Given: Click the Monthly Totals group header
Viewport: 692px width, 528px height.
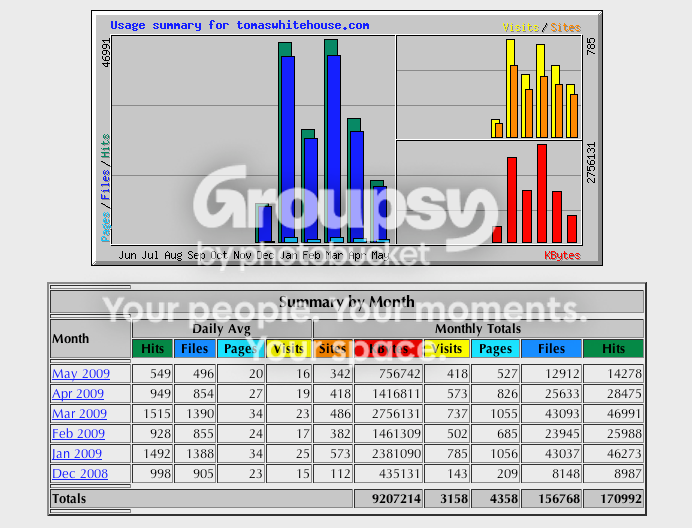Looking at the screenshot, I should pos(478,329).
